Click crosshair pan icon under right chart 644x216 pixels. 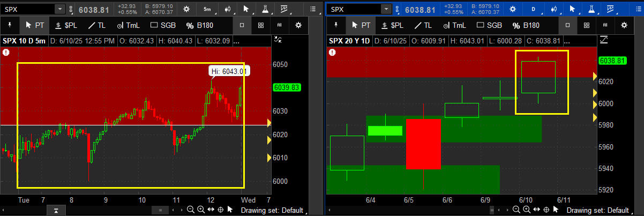546,210
